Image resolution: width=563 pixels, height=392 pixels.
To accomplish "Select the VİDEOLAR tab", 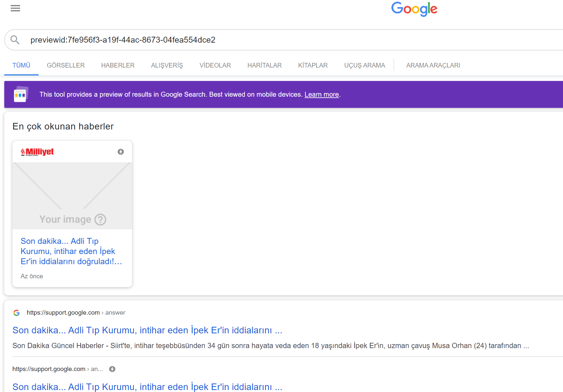I will pos(215,65).
